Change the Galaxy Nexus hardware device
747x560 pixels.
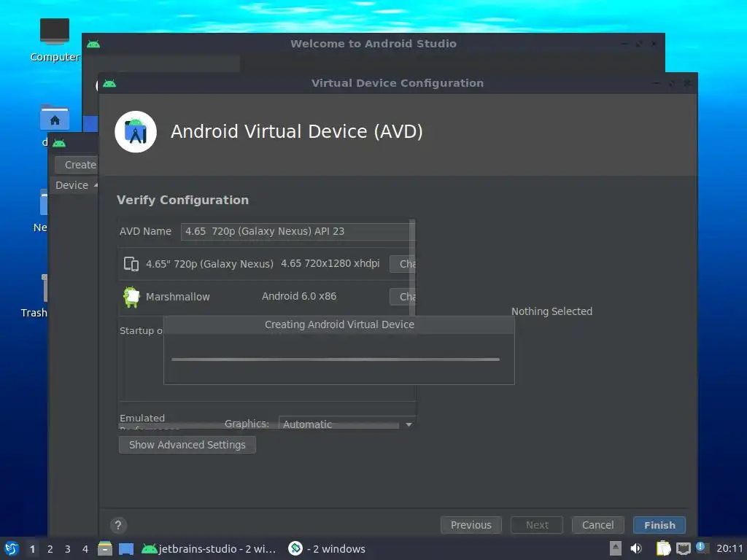coord(402,264)
